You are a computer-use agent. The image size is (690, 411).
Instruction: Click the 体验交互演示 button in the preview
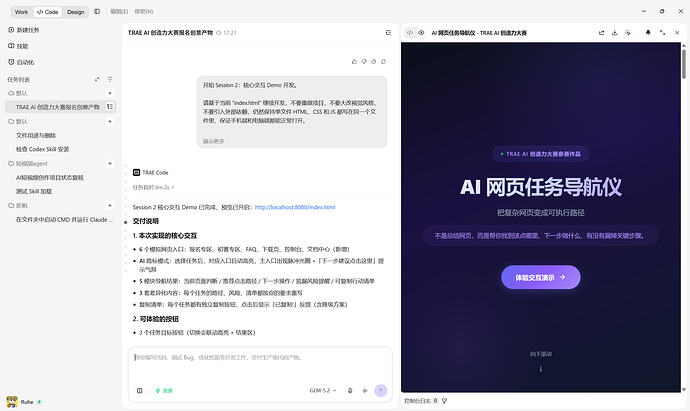540,277
